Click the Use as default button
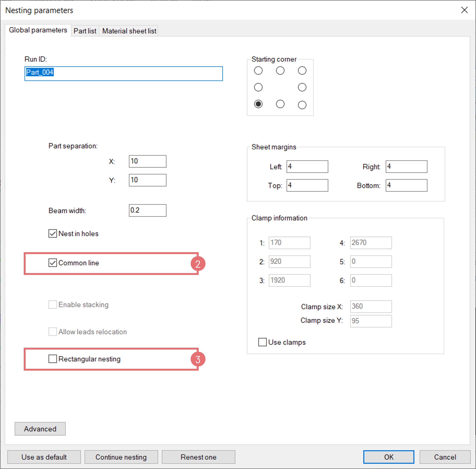This screenshot has height=469, width=476. pos(44,457)
